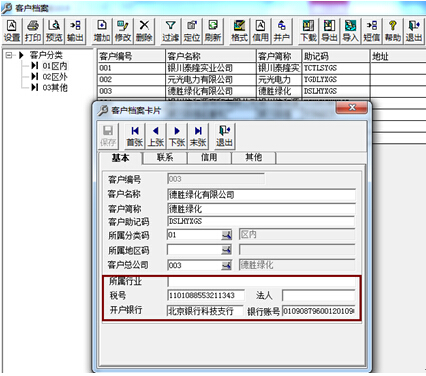Add a customer with 增加
Viewport: 426px width, 376px height.
click(102, 31)
